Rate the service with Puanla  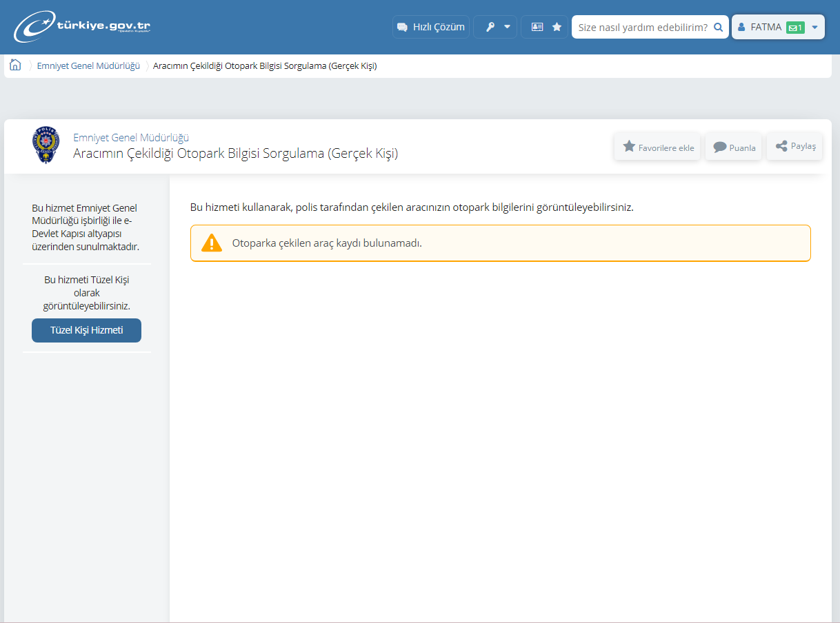[734, 147]
